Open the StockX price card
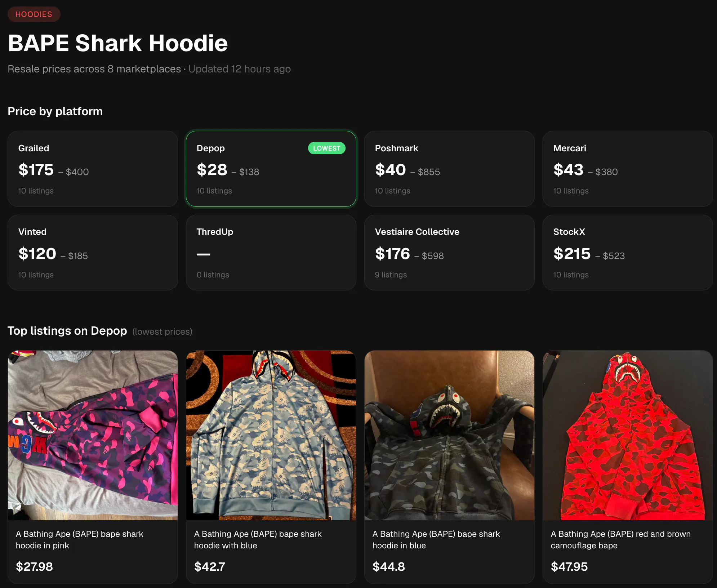This screenshot has height=588, width=717. click(x=628, y=253)
